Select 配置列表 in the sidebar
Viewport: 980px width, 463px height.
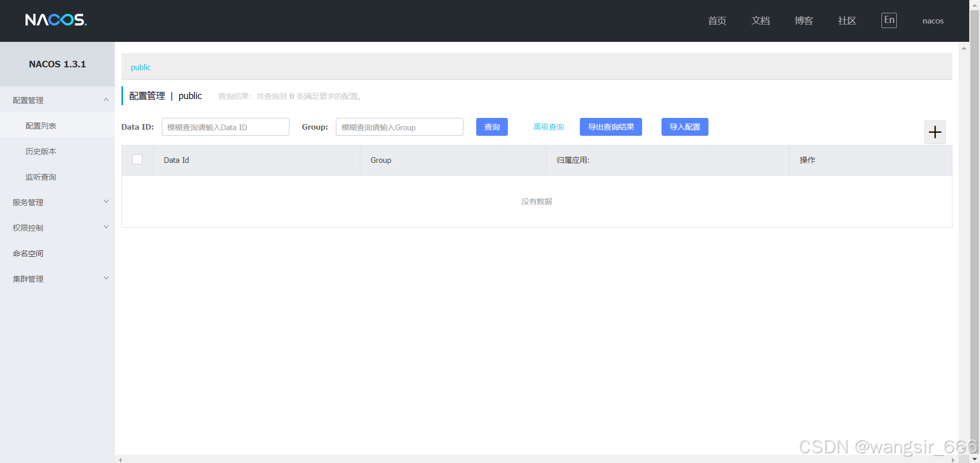pyautogui.click(x=41, y=125)
